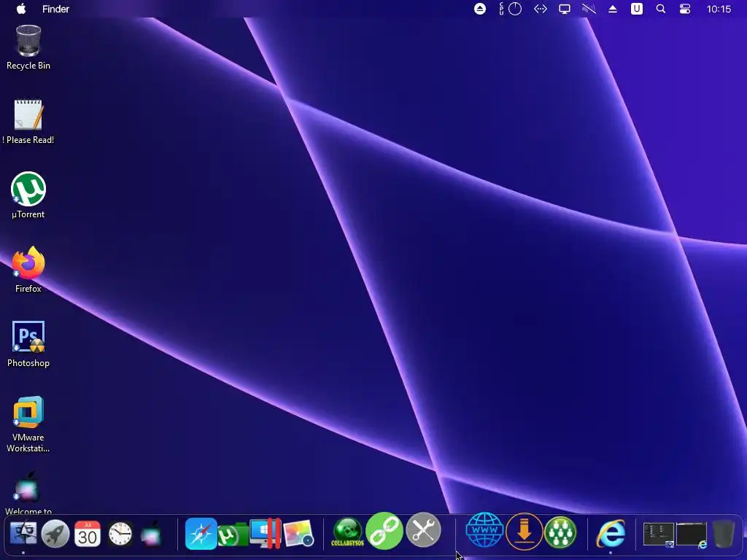The width and height of the screenshot is (747, 560).
Task: Click the network arrows icon in menu bar
Action: [x=541, y=9]
